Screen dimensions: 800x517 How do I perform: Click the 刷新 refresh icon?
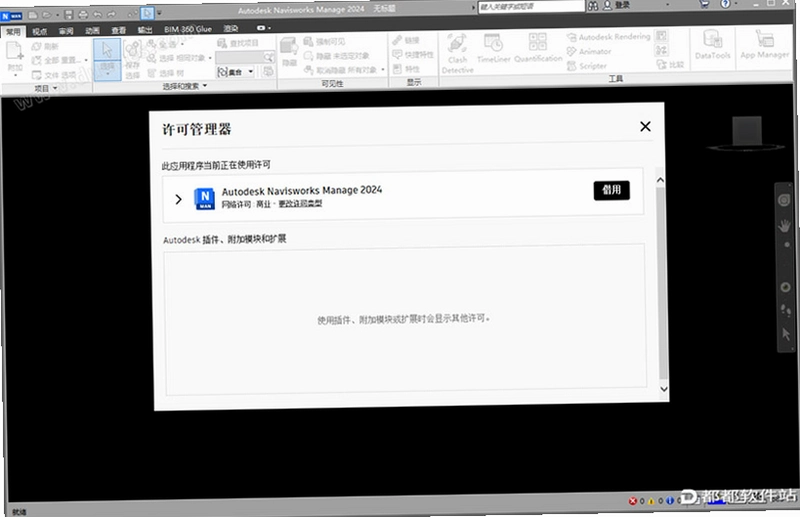(x=36, y=46)
